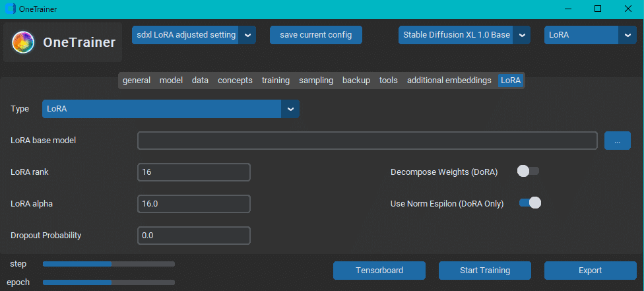Click the LoRA alpha input field

tap(194, 204)
